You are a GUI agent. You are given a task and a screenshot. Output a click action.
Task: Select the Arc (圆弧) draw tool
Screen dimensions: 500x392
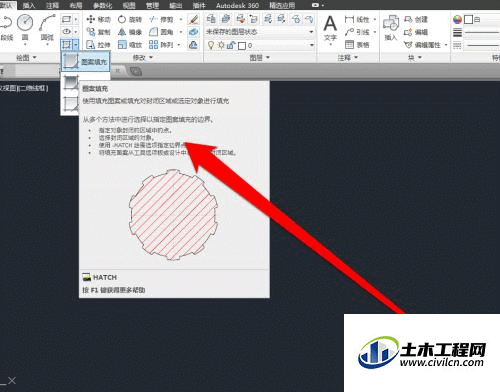(47, 28)
